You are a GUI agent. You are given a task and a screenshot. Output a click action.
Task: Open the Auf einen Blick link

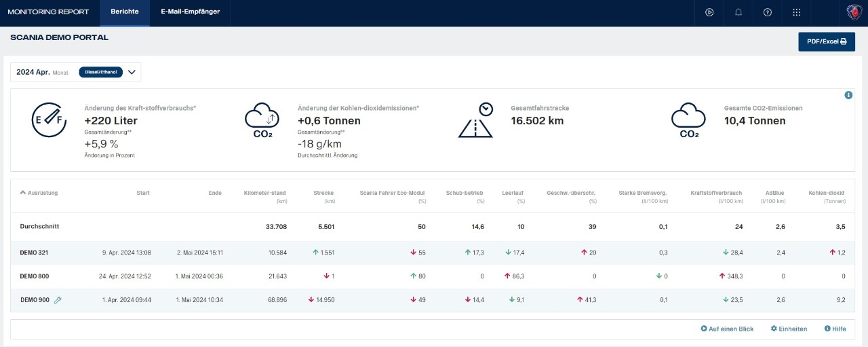(x=727, y=329)
